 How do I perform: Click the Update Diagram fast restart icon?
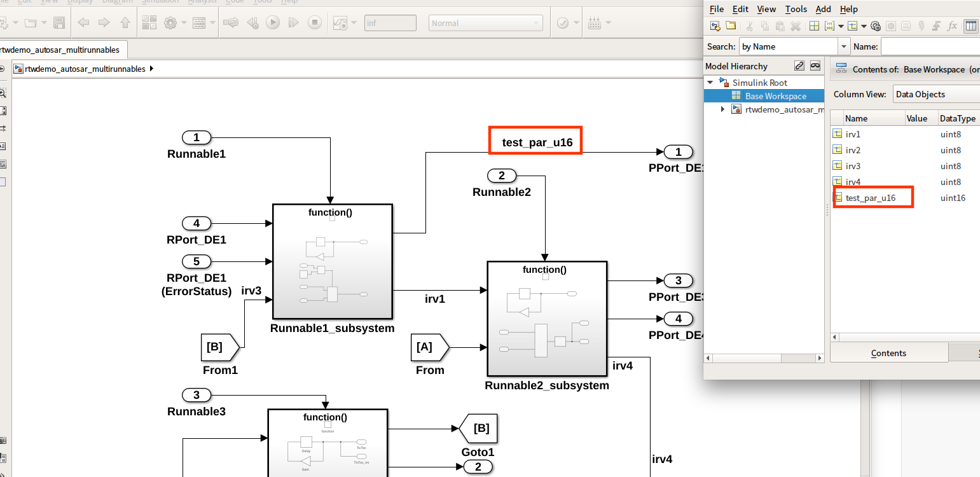(x=231, y=23)
